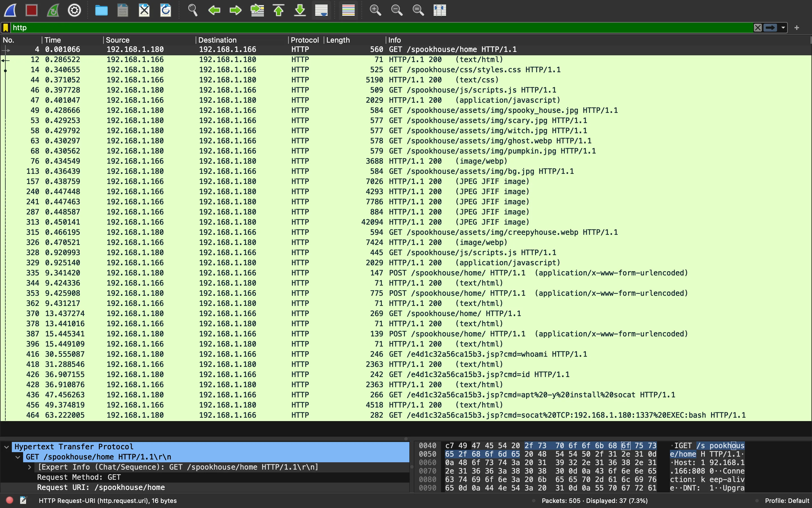Select packet 436 apt install socat request

pyautogui.click(x=406, y=395)
